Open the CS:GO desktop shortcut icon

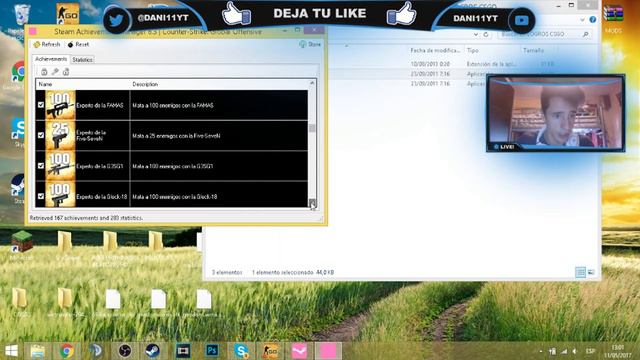tap(67, 13)
